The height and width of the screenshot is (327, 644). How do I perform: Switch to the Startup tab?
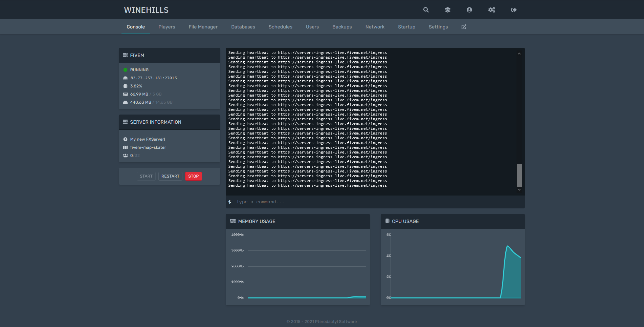point(406,27)
